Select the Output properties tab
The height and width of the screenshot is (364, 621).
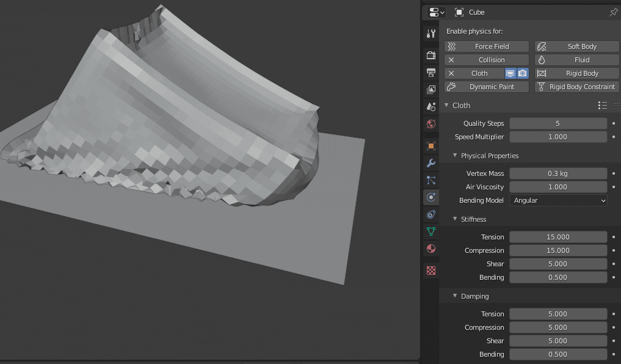pyautogui.click(x=430, y=72)
